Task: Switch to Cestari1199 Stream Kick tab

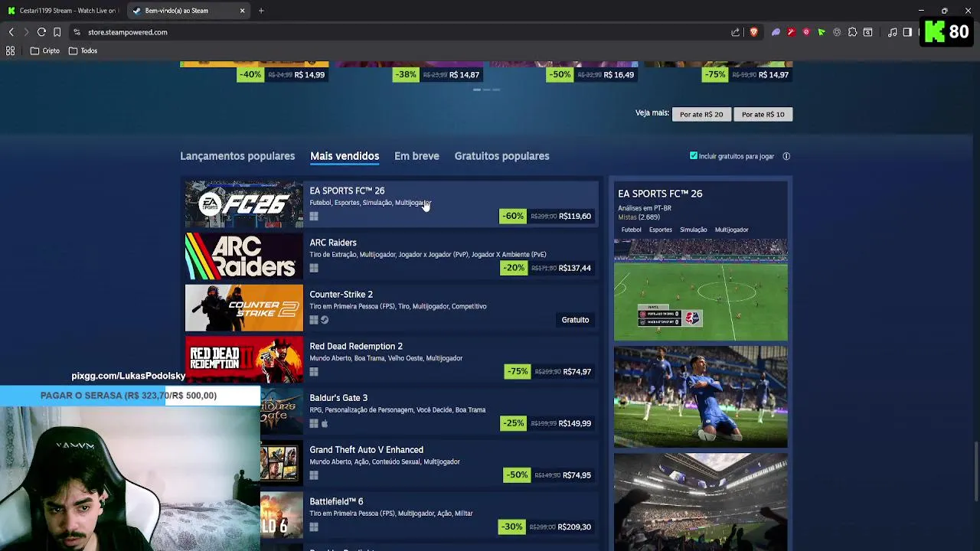Action: (x=62, y=11)
